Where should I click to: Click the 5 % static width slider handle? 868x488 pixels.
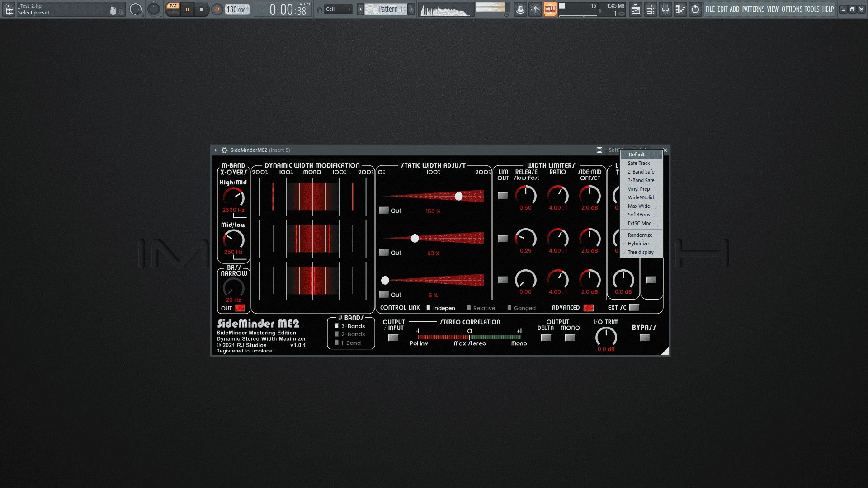coord(385,280)
